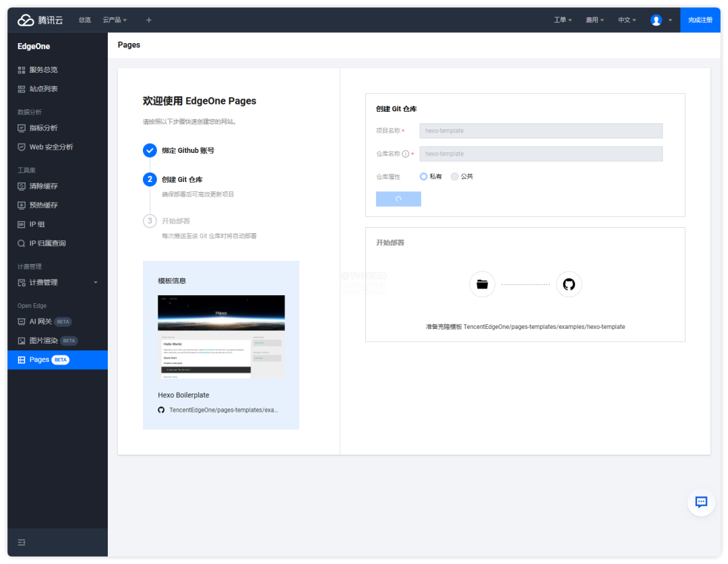The height and width of the screenshot is (564, 728).
Task: Select the 私有 radio button
Action: pyautogui.click(x=423, y=177)
